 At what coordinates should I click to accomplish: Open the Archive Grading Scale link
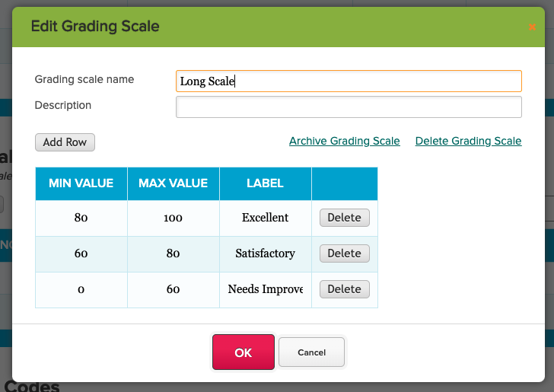pos(344,141)
